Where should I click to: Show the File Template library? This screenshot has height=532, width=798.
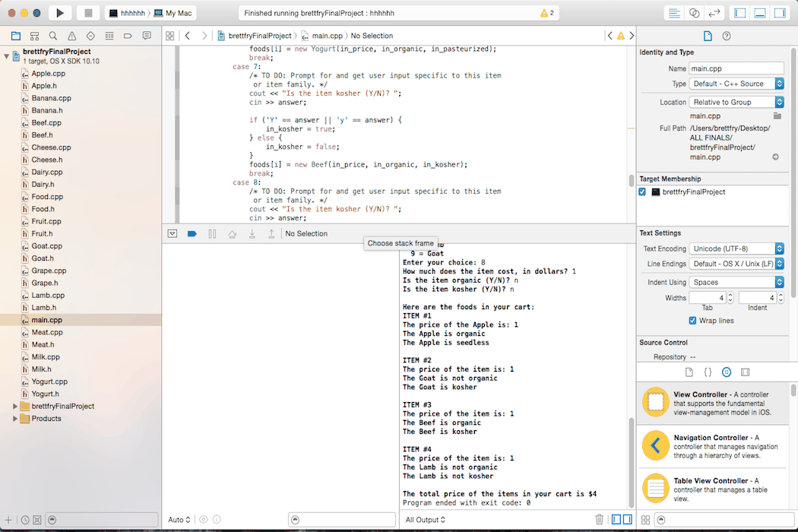click(x=689, y=372)
